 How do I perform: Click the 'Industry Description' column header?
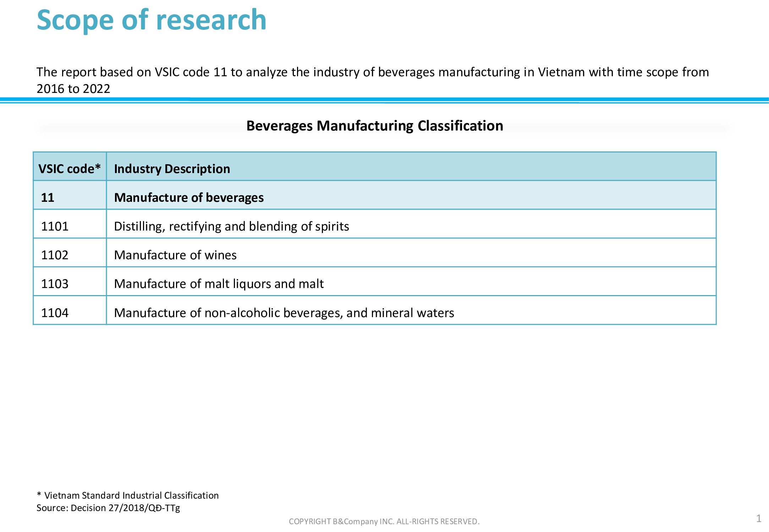pos(172,168)
